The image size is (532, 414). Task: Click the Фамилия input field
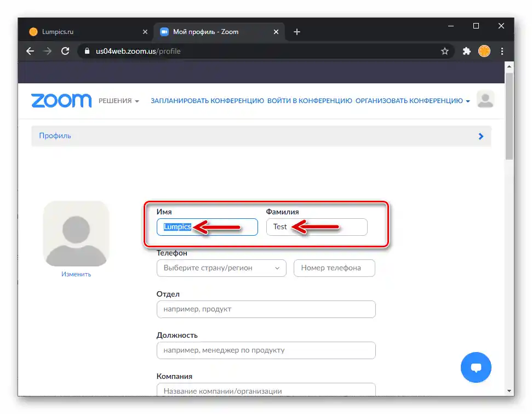tap(317, 227)
